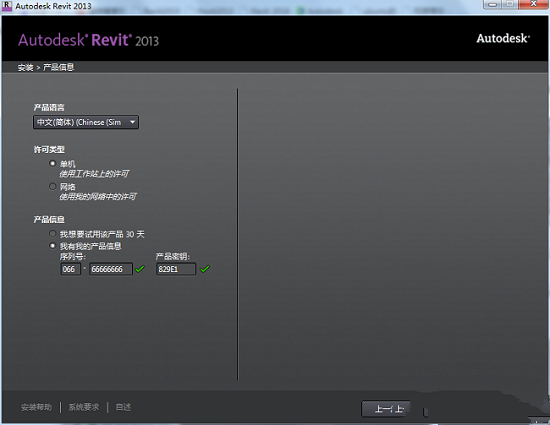
Task: Click the green checkmark beside serial number
Action: tap(140, 269)
